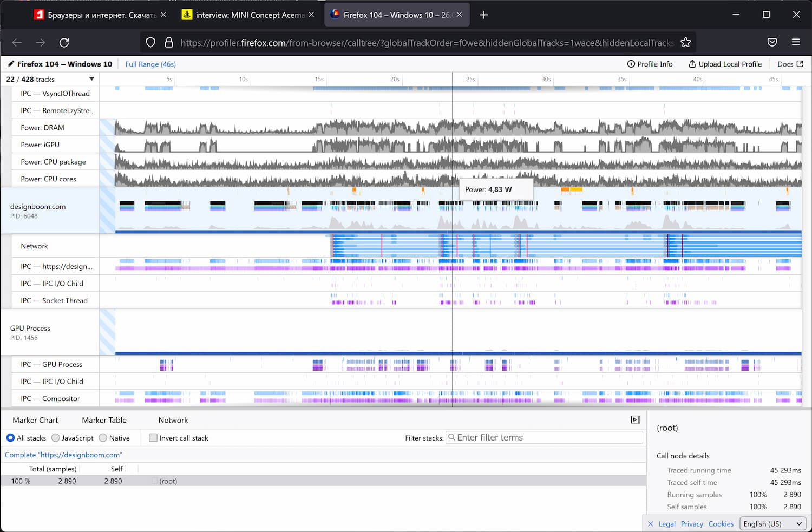
Task: Switch to the Marker Table tab
Action: click(x=104, y=420)
